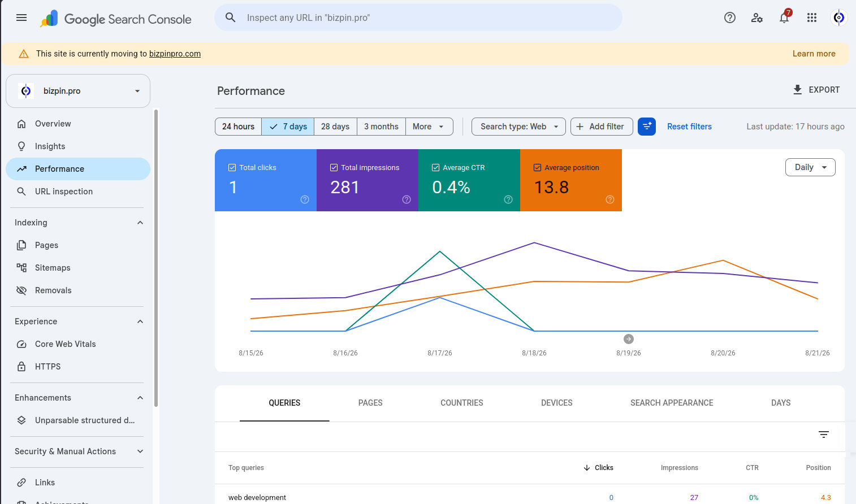This screenshot has height=504, width=856.
Task: Open users and permissions settings icon
Action: [x=757, y=18]
